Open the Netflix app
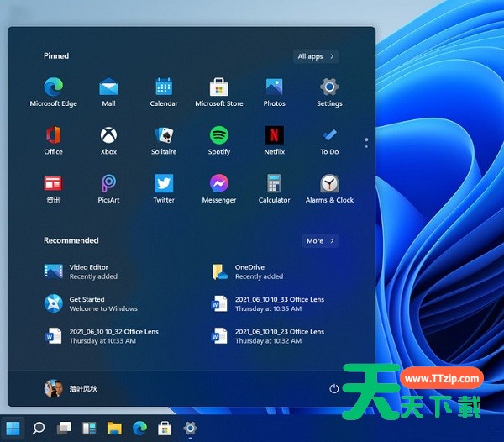The height and width of the screenshot is (442, 504). coord(274,135)
